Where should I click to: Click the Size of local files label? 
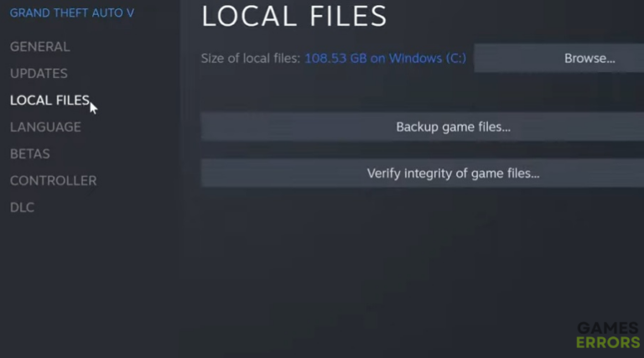(x=251, y=59)
